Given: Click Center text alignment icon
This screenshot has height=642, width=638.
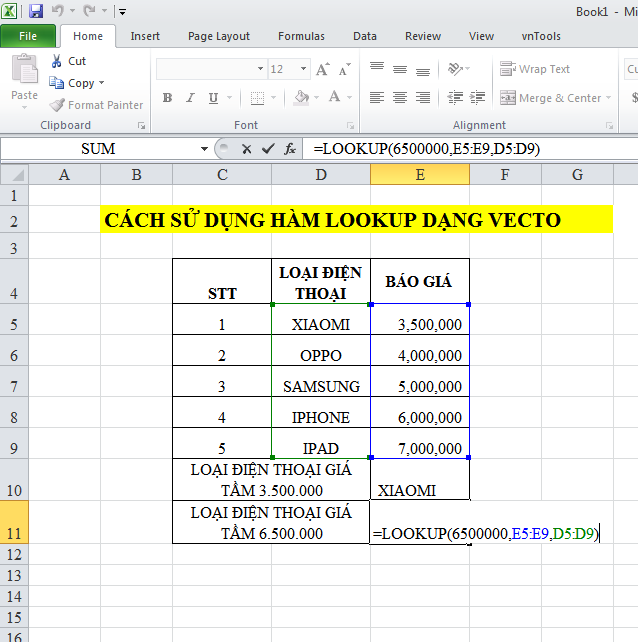Looking at the screenshot, I should pos(400,98).
